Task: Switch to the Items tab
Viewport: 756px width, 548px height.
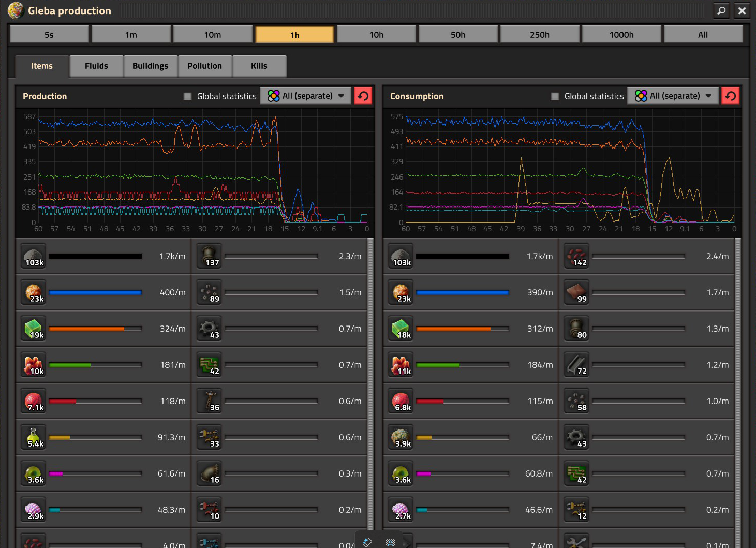Action: coord(42,66)
